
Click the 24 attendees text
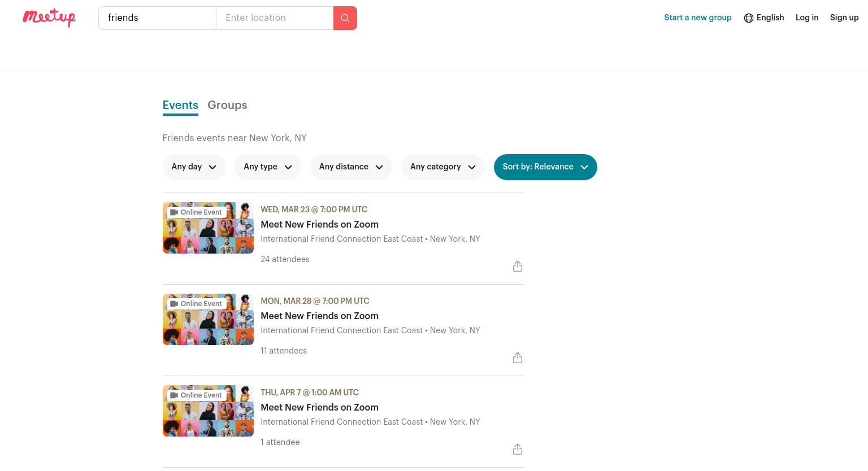coord(285,259)
